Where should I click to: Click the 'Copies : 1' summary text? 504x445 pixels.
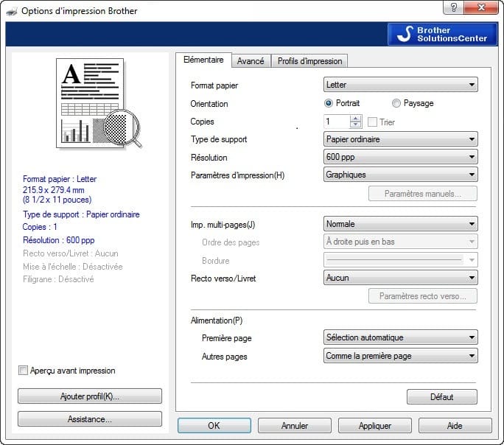(x=40, y=227)
